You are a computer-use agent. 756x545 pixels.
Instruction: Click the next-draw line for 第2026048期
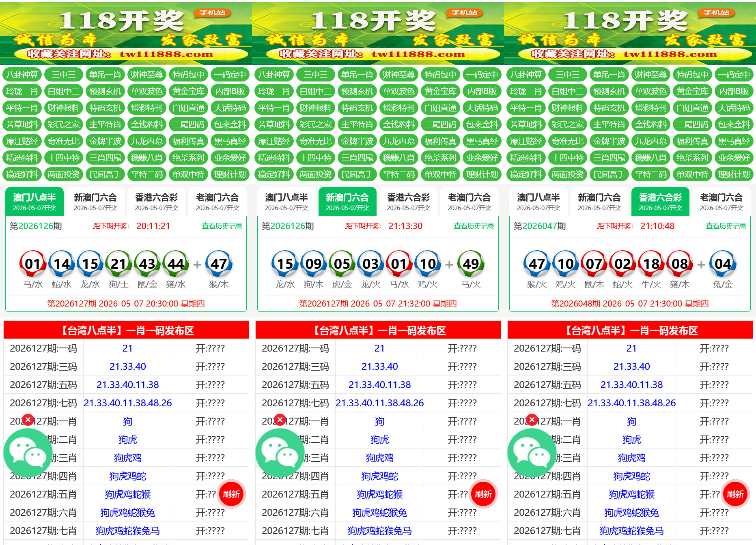coord(630,303)
